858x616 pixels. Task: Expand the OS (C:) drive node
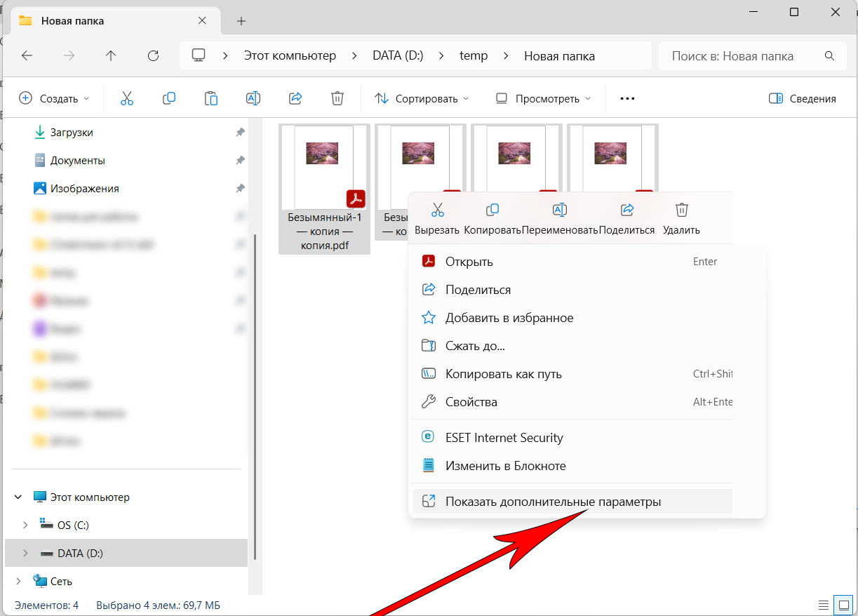(x=25, y=525)
